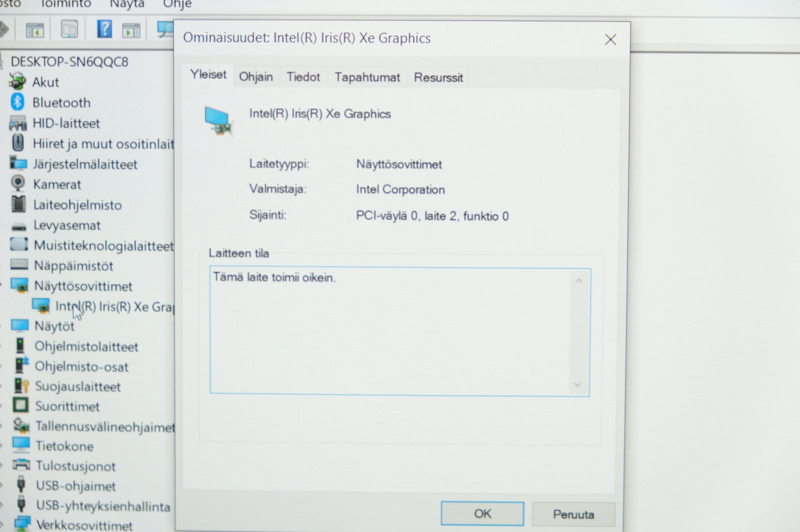
Task: Click the large device icon in dialog
Action: [218, 121]
